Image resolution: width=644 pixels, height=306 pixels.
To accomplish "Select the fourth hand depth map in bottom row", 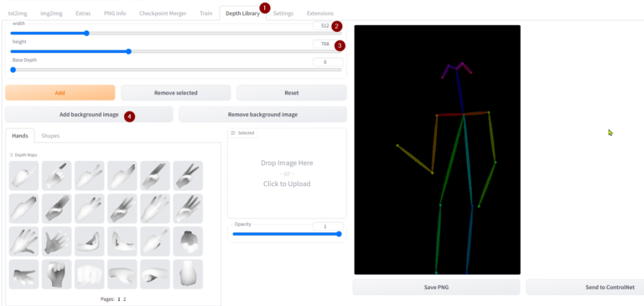I will point(122,274).
